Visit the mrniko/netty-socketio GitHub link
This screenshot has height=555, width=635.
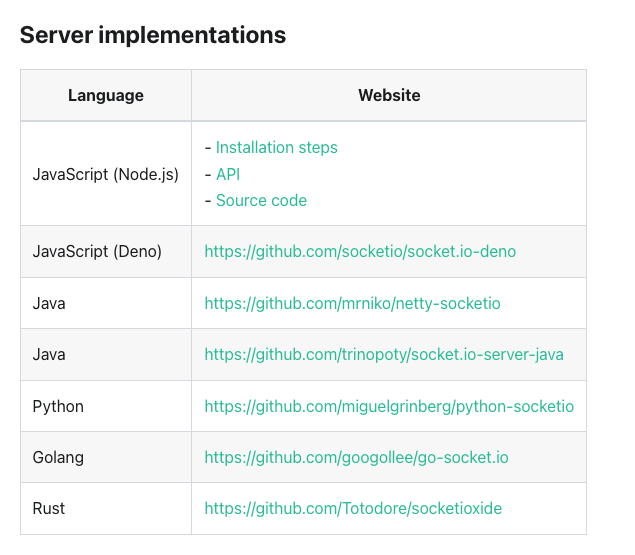[x=352, y=303]
